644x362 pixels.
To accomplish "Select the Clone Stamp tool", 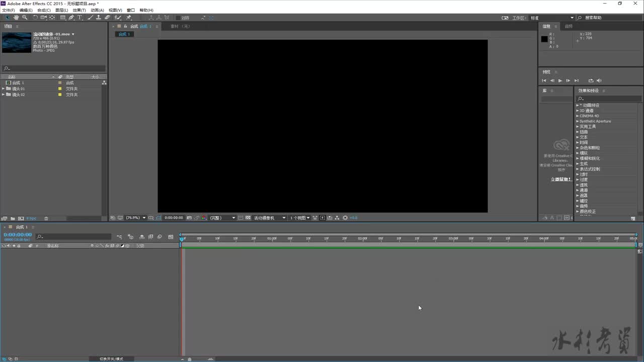I will [99, 18].
